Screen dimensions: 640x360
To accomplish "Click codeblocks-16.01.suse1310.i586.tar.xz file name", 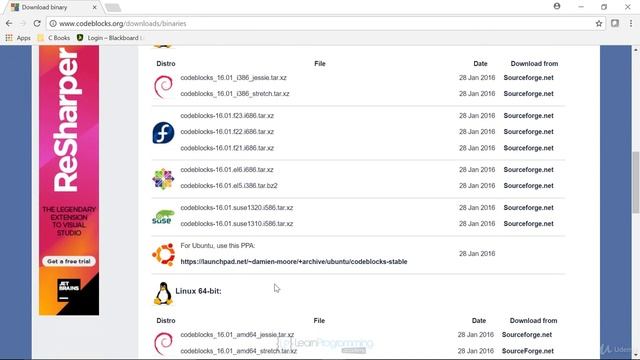I will [237, 223].
